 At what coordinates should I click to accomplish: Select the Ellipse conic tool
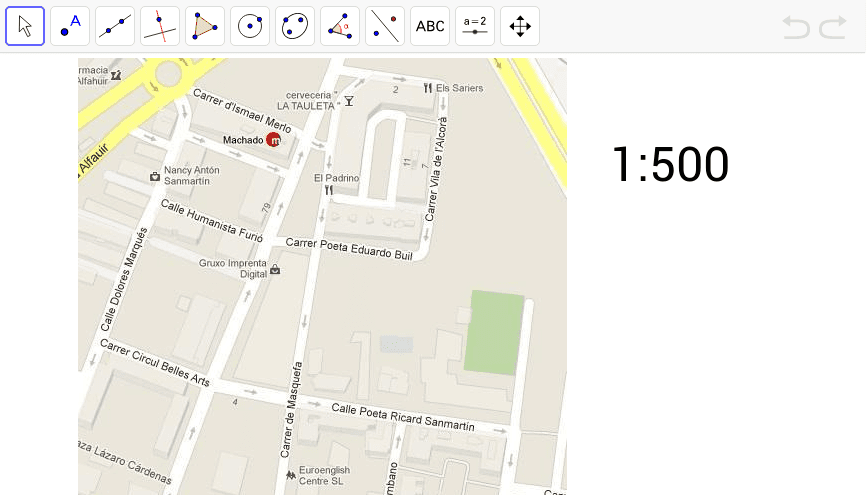click(x=295, y=26)
